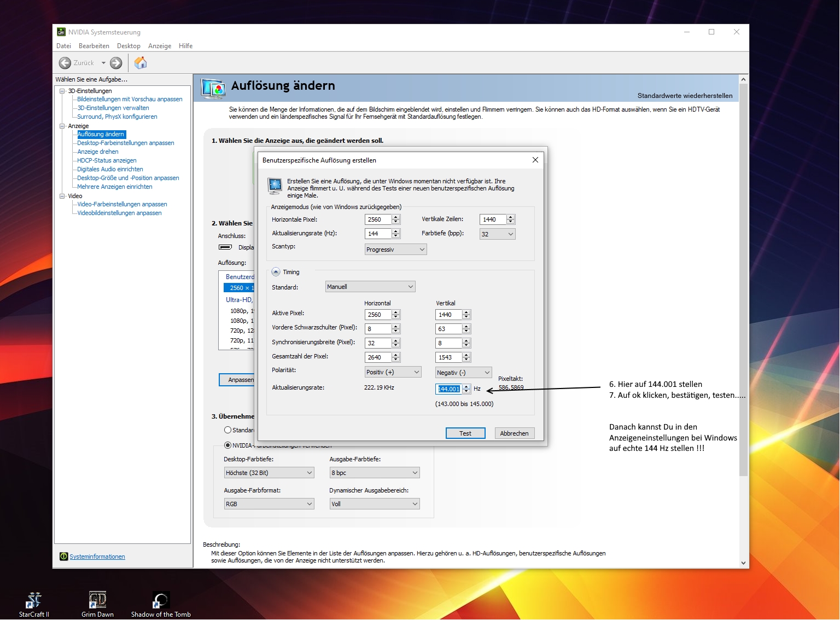Open the Bearbeiten menu
Image resolution: width=840 pixels, height=620 pixels.
point(94,46)
